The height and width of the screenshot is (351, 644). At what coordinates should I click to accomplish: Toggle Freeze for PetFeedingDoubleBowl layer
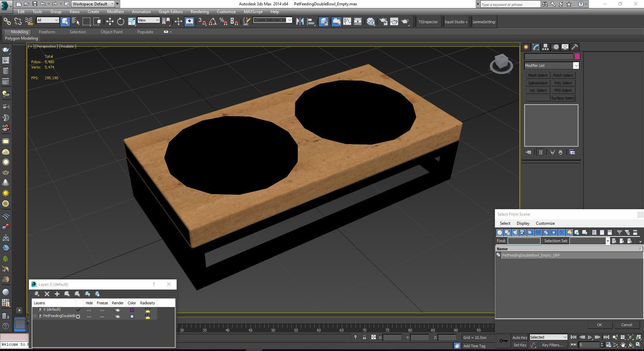[102, 316]
